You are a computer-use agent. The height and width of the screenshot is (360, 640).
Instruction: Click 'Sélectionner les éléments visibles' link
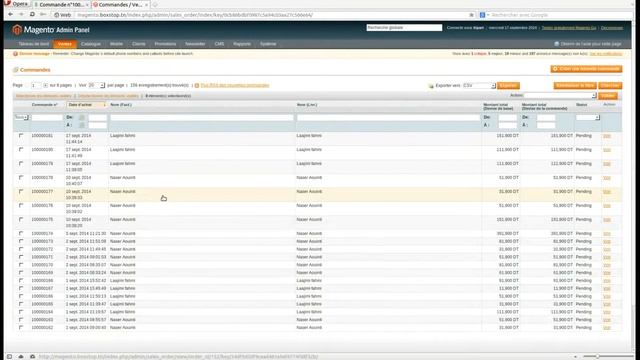coord(43,96)
